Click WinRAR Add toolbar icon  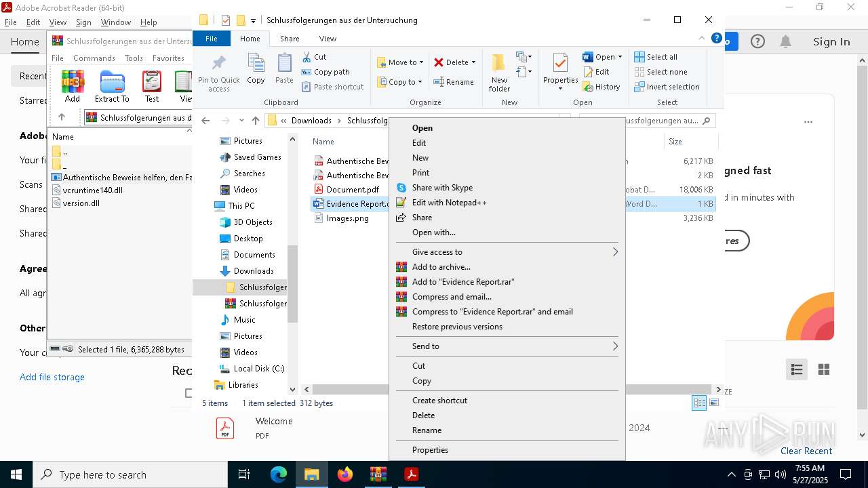(73, 86)
